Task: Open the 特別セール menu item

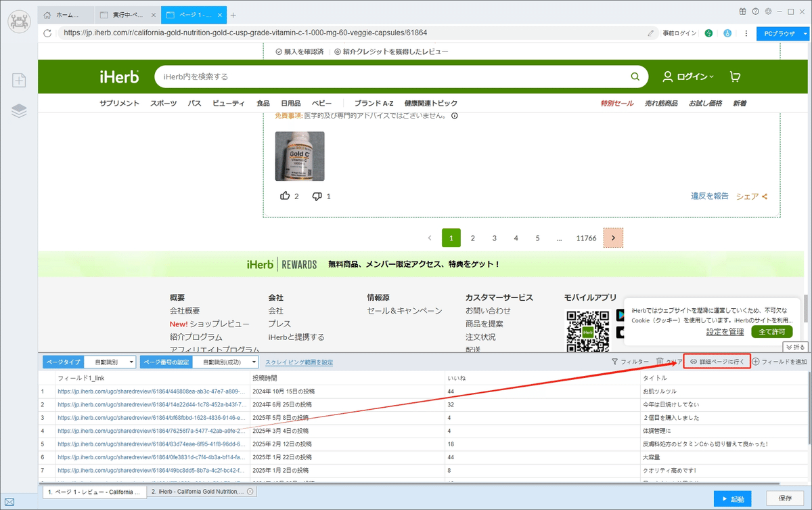Action: click(x=617, y=103)
